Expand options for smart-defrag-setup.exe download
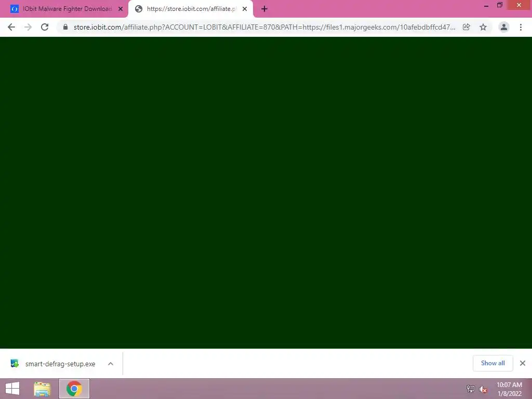The image size is (532, 399). pos(111,364)
